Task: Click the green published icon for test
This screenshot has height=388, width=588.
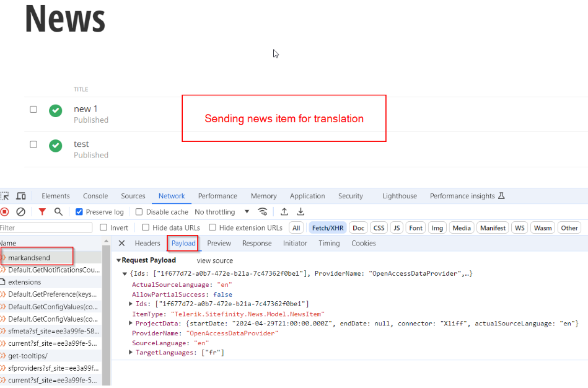Action: 56,146
